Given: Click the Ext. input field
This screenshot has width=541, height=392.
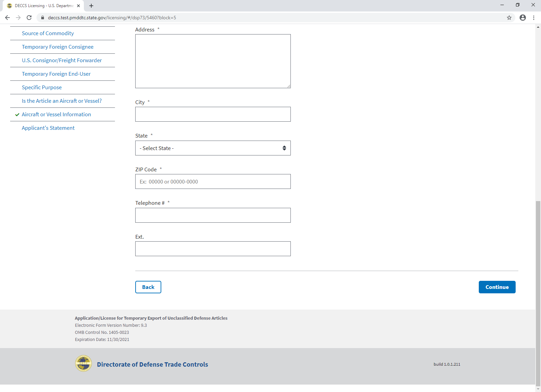Looking at the screenshot, I should pos(213,249).
